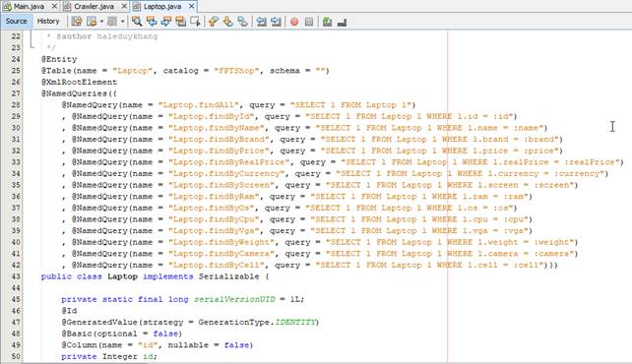Toggle a bookmark on the current line

(x=242, y=22)
